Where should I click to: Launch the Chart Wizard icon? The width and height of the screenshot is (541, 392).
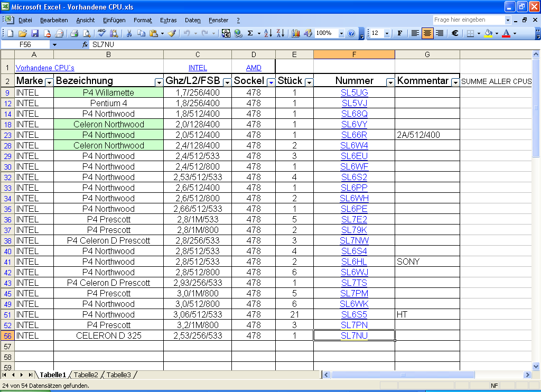(x=296, y=33)
